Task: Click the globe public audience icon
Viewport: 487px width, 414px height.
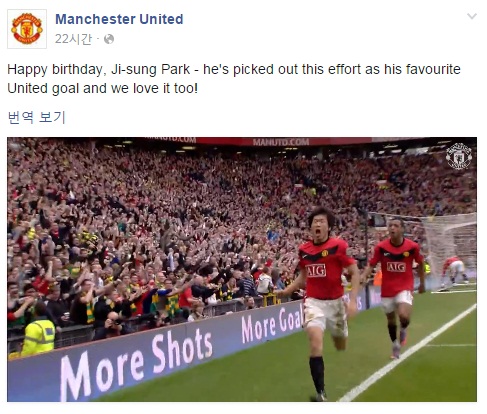Action: [109, 39]
